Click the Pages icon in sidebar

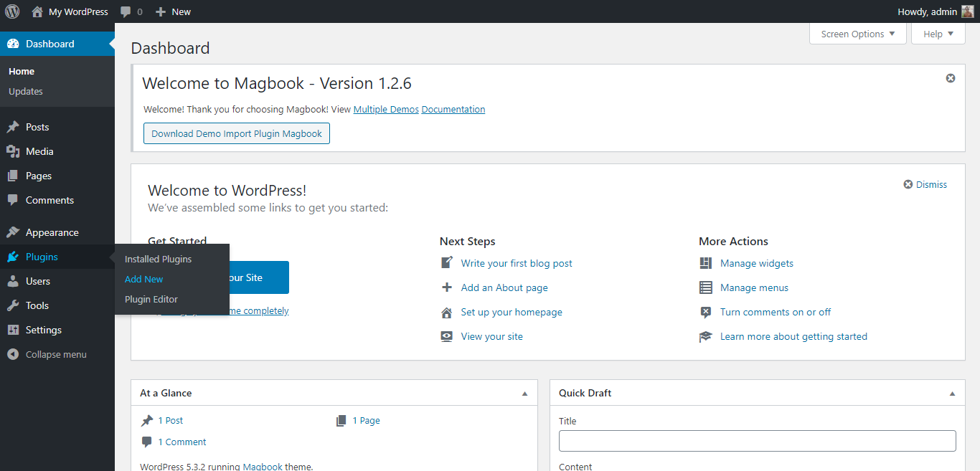tap(13, 176)
